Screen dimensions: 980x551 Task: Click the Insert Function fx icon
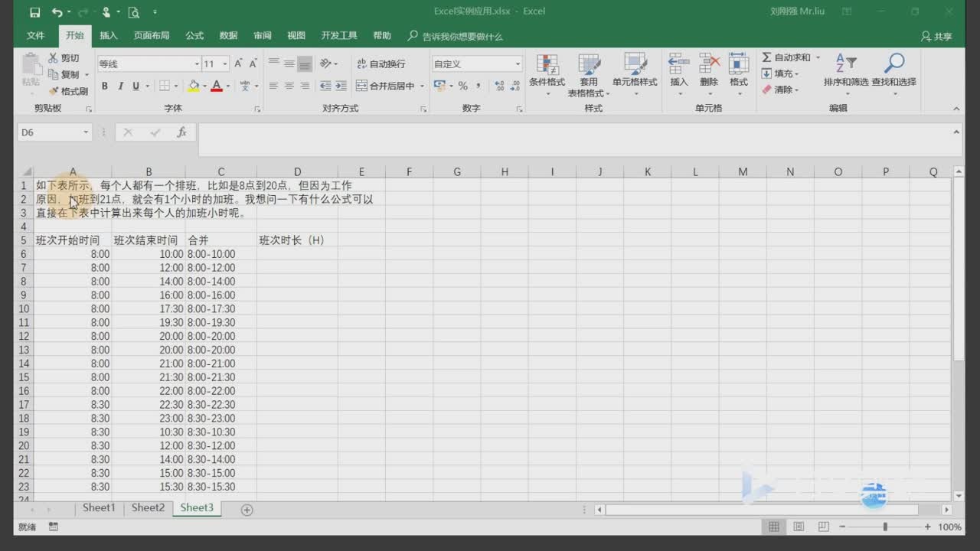[181, 132]
